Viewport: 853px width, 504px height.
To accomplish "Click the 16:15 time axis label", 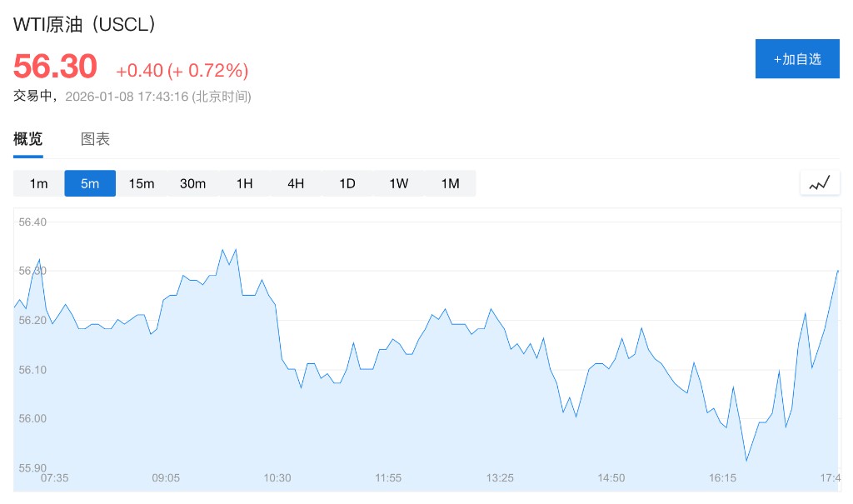I will [722, 478].
